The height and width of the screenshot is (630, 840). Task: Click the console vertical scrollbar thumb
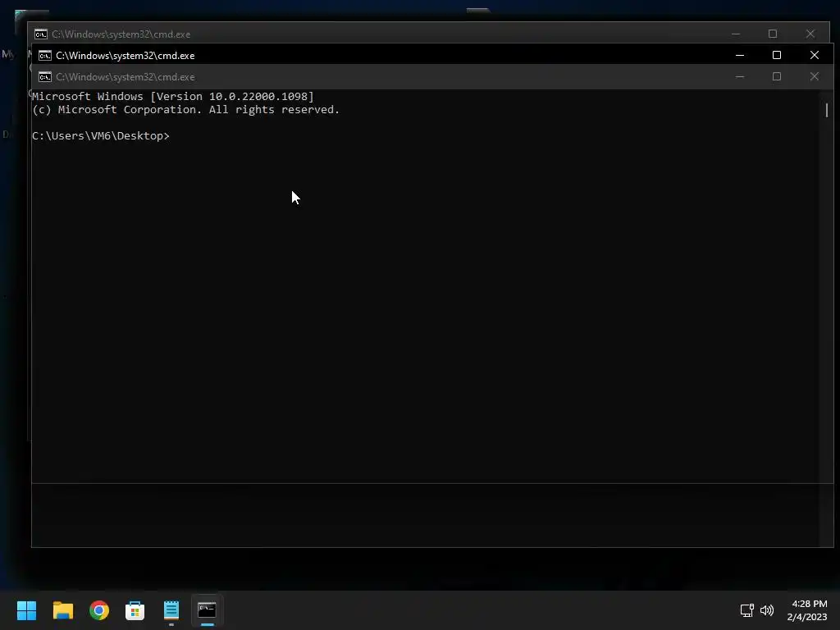[827, 111]
